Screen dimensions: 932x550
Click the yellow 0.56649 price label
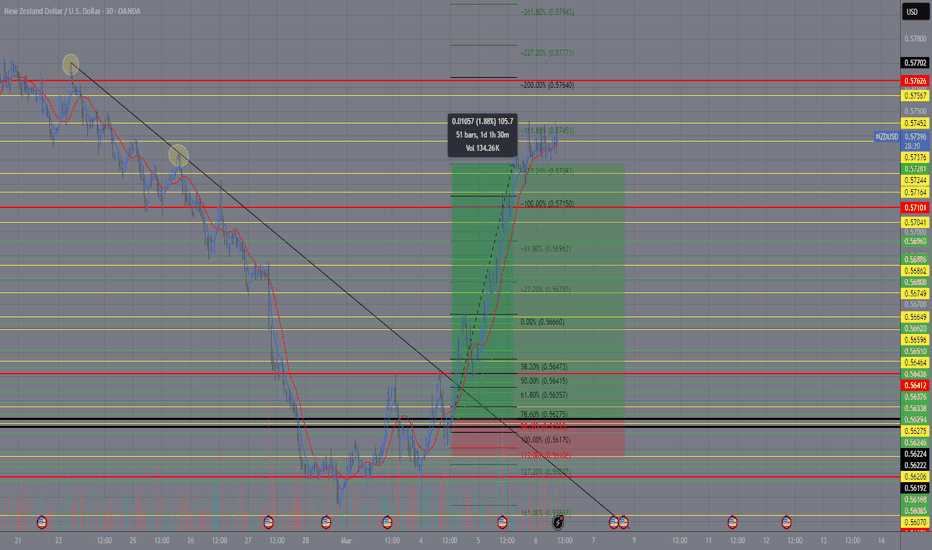[915, 318]
